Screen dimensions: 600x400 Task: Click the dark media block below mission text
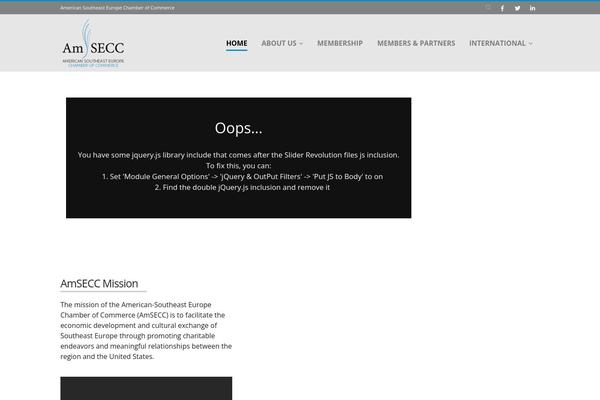point(146,388)
